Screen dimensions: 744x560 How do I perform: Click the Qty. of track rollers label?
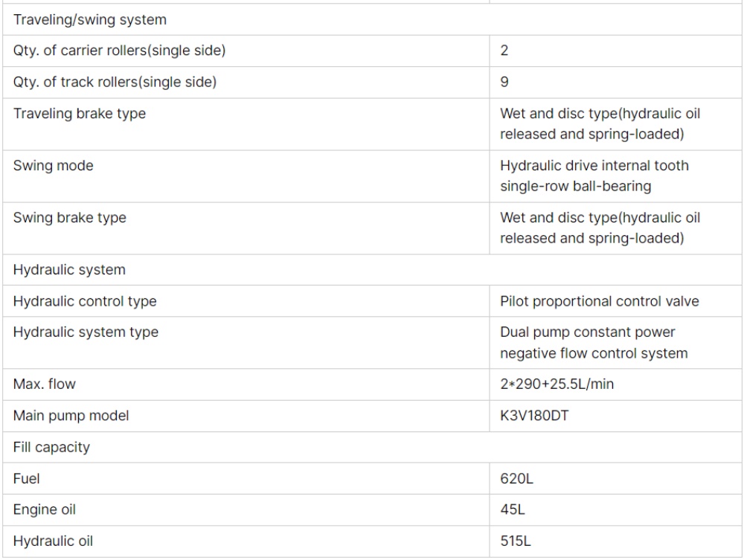click(x=115, y=83)
